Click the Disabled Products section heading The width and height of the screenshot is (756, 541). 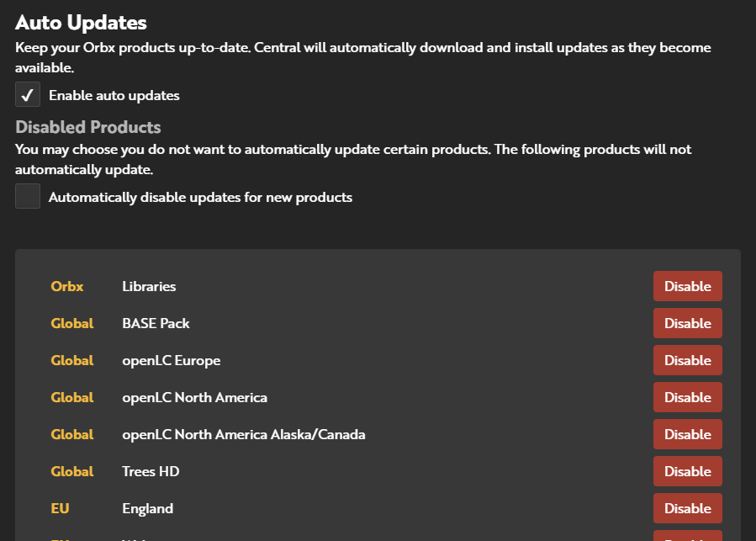87,127
